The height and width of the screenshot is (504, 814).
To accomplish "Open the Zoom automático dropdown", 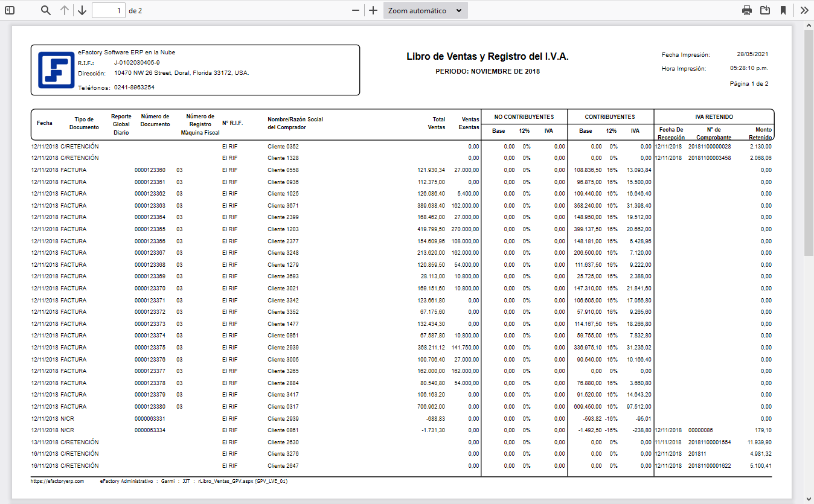I will tap(425, 10).
